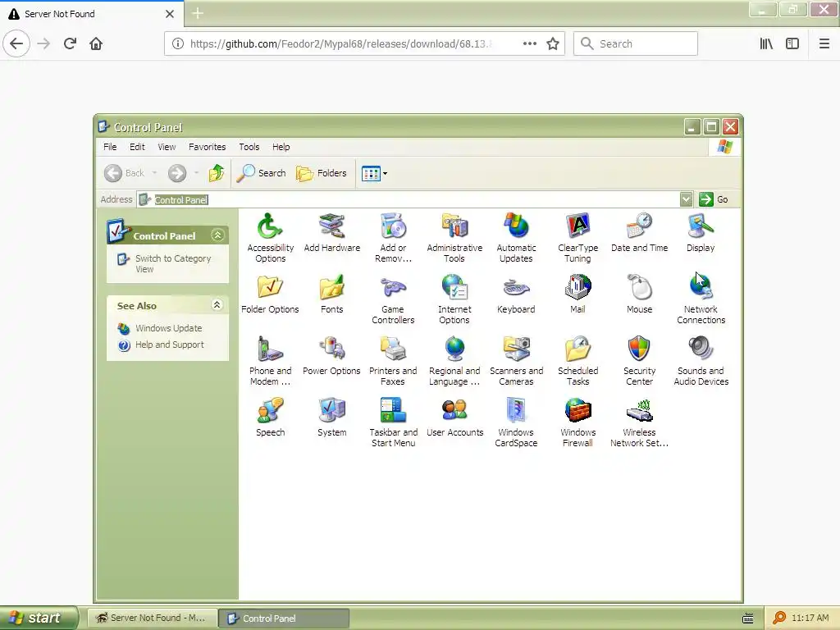
Task: Bookmark this page with the star
Action: click(x=553, y=44)
